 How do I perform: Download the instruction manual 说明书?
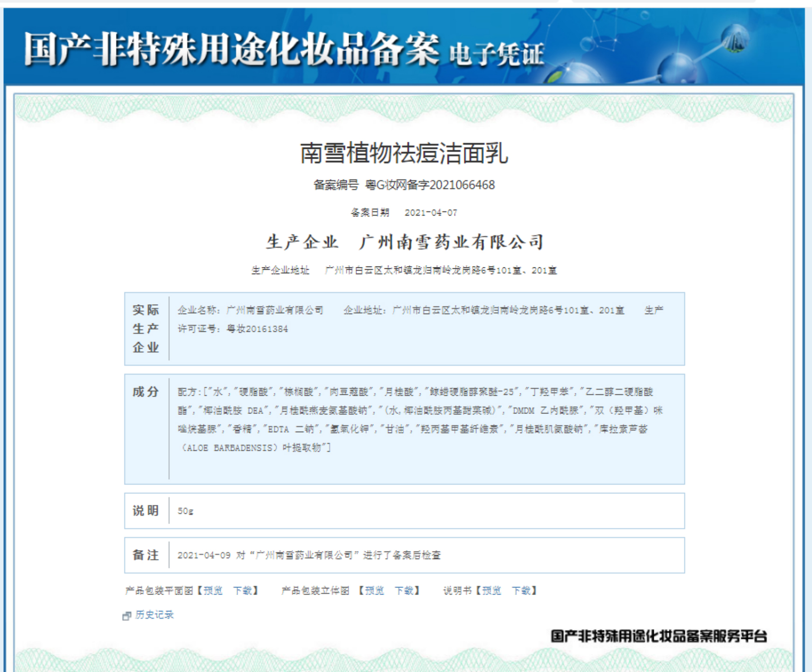521,591
